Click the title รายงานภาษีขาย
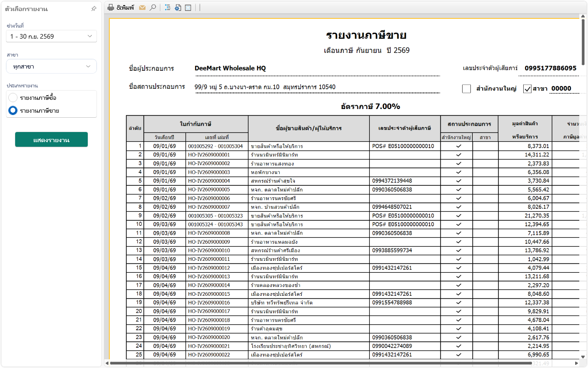 coord(366,35)
